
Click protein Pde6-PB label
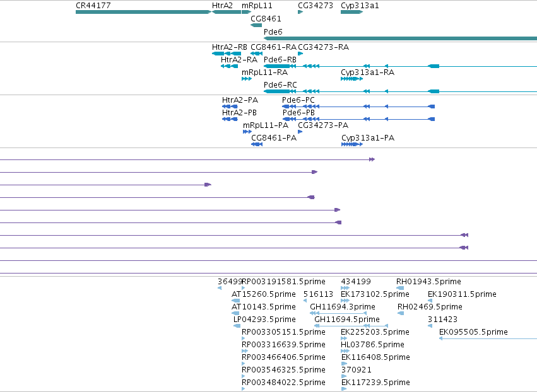pos(298,113)
